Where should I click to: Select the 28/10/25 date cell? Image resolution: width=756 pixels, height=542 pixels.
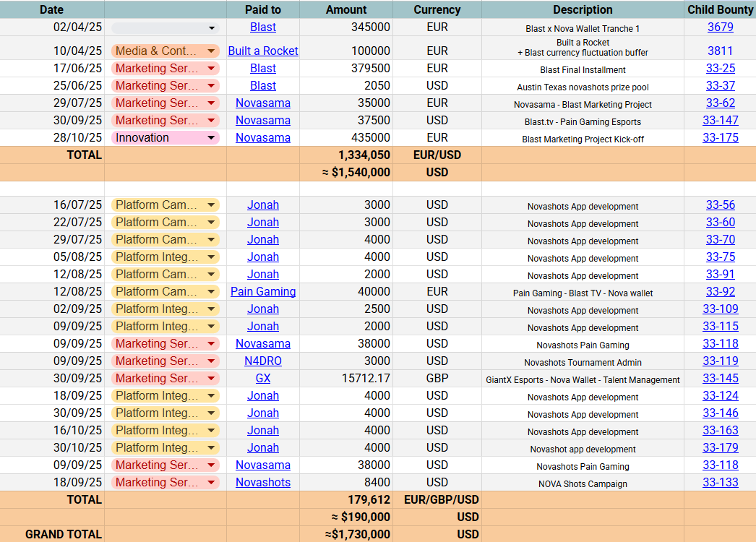tap(52, 137)
